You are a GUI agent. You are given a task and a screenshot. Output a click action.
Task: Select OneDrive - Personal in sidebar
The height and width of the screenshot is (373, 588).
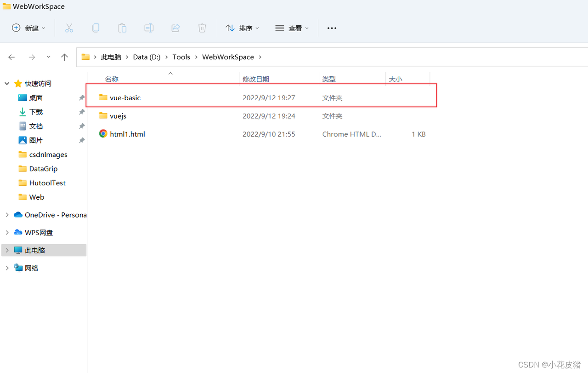click(x=56, y=215)
